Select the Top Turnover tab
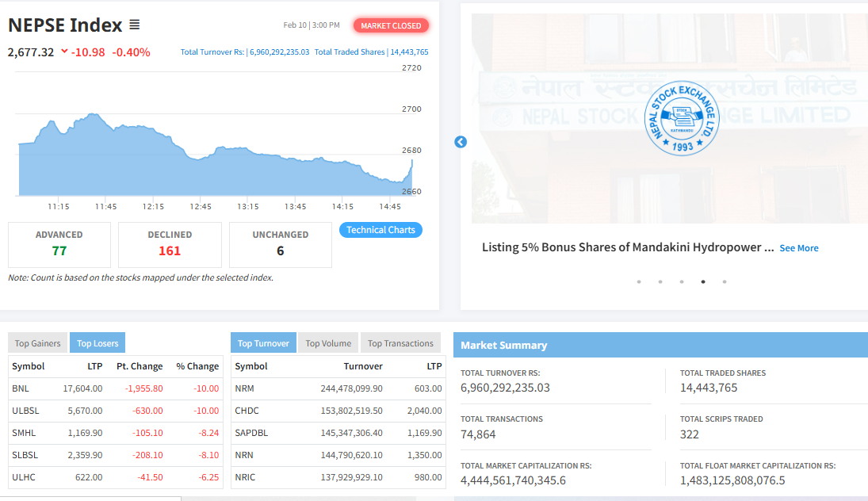868x501 pixels. 263,343
